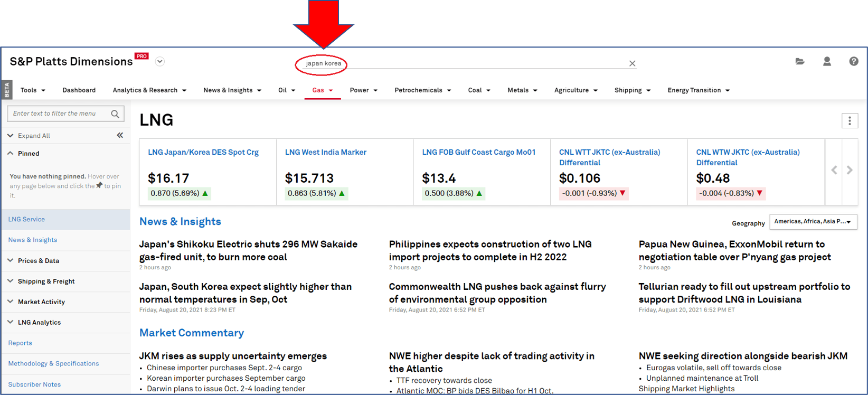
Task: Click the BETA side tab
Action: pos(7,90)
